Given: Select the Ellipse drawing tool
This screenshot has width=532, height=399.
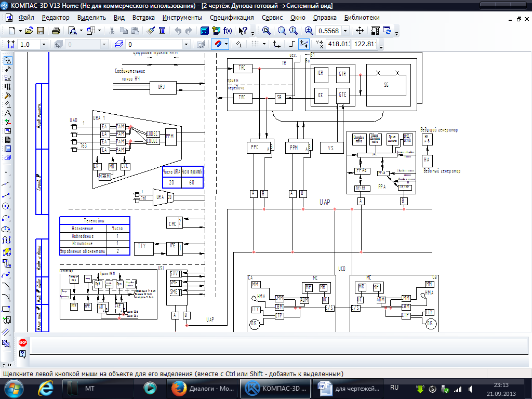Looking at the screenshot, I should [x=6, y=229].
